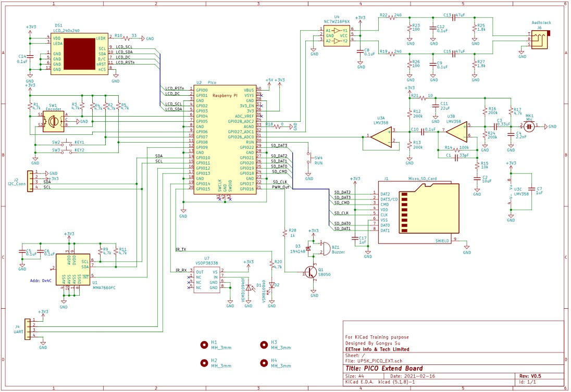Click the UART J4 connector
Viewport: 571px width, 392px height.
[x=27, y=330]
